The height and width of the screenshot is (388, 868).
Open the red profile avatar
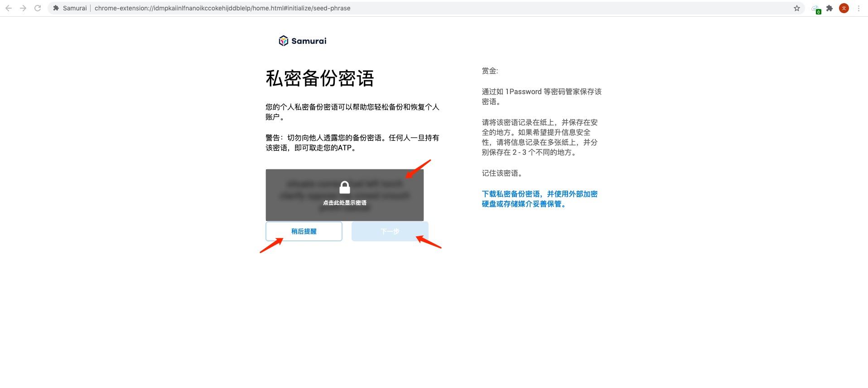coord(844,8)
